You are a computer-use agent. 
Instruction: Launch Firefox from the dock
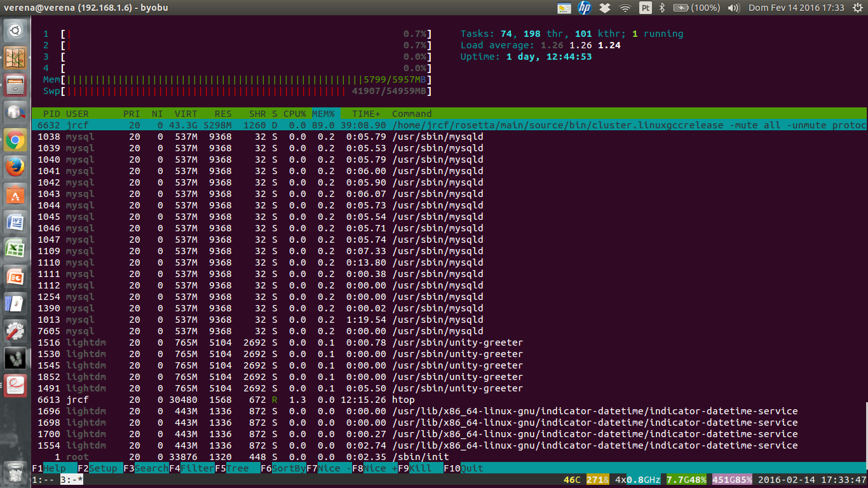click(15, 168)
